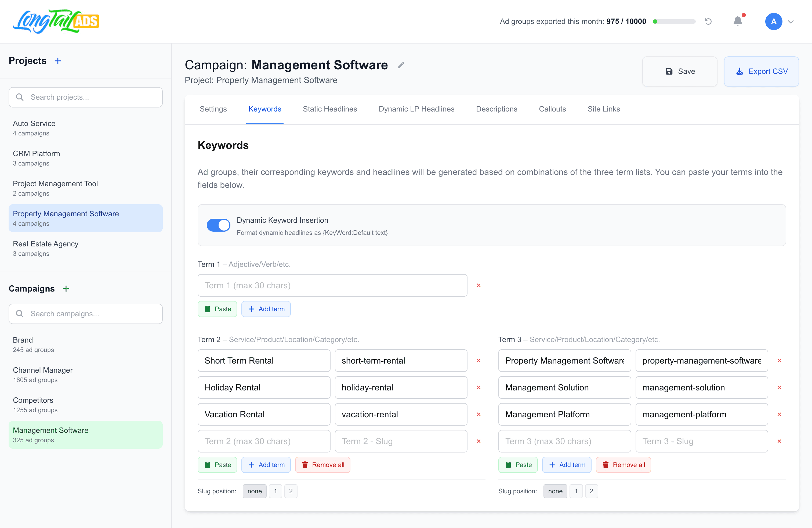Image resolution: width=812 pixels, height=528 pixels.
Task: Click the add campaign plus icon
Action: point(66,288)
